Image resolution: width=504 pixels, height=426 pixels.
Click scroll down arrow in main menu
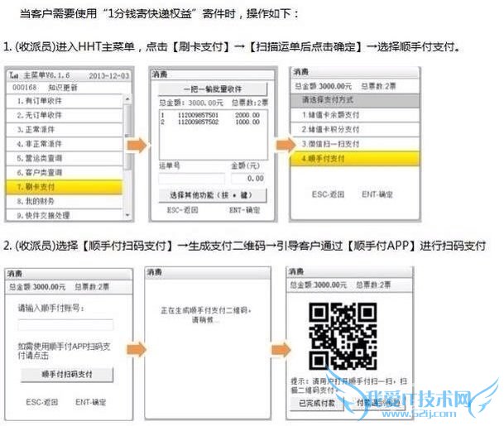(127, 215)
